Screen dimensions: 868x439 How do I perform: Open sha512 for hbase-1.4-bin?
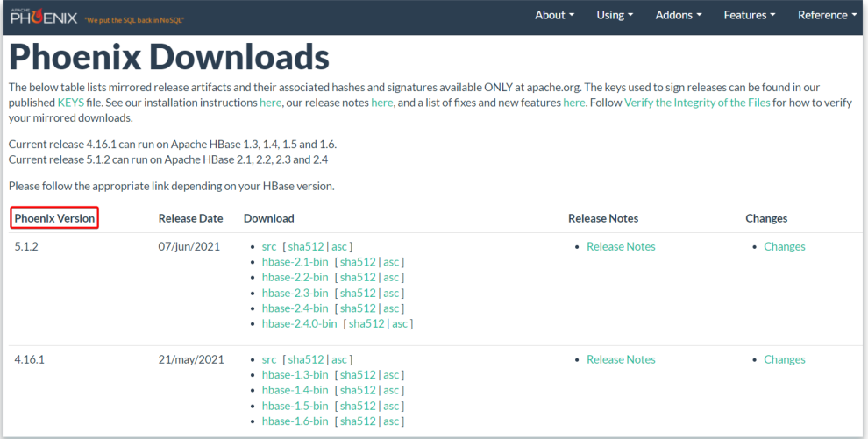[358, 390]
